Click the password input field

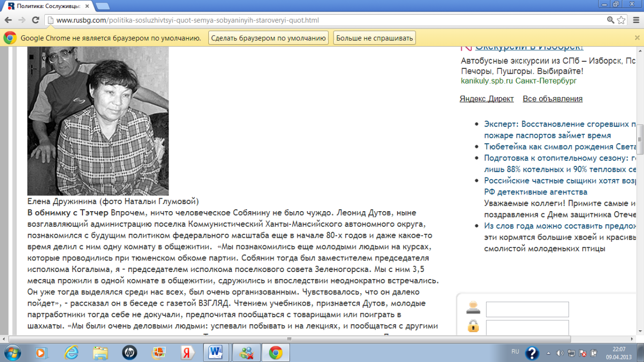click(x=527, y=327)
